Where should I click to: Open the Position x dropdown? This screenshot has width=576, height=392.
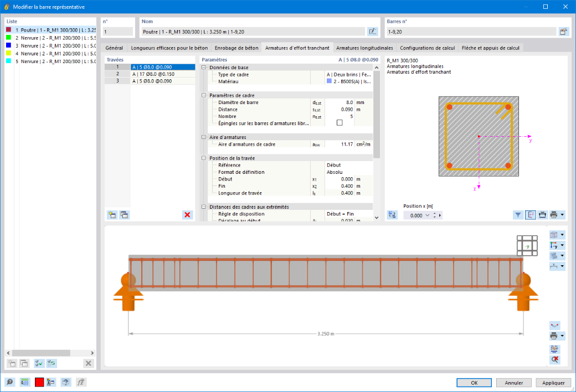pos(427,215)
